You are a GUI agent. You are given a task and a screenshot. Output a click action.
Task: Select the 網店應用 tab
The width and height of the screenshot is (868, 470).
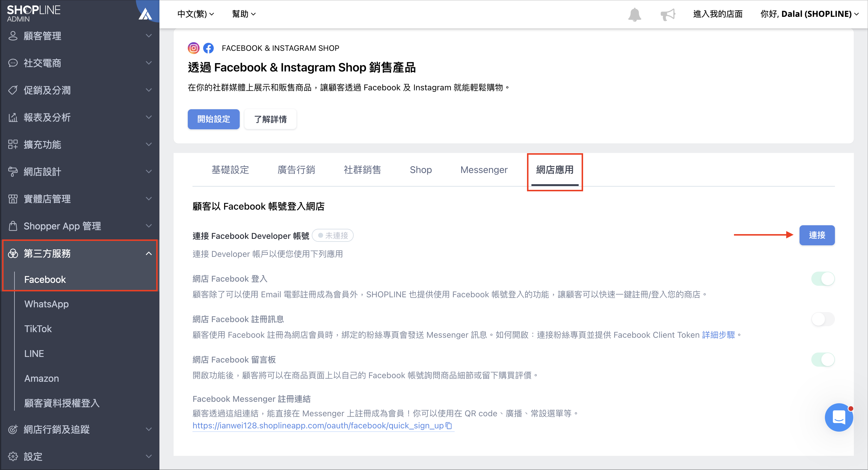[555, 170]
